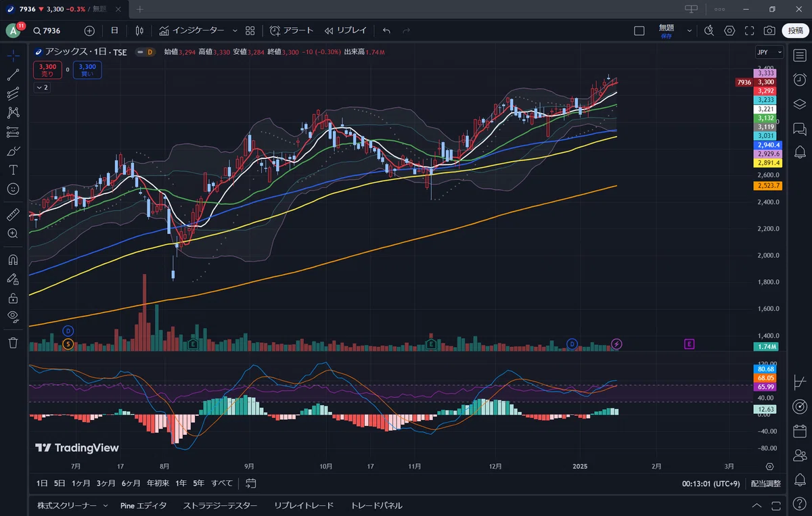This screenshot has width=812, height=516.
Task: Toggle the magnet snap mode
Action: 13,259
